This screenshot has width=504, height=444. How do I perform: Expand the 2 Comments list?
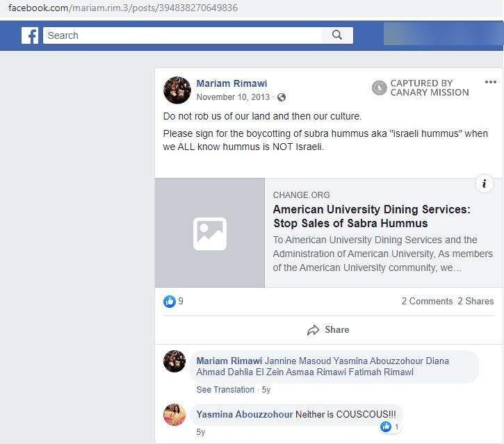click(x=427, y=301)
